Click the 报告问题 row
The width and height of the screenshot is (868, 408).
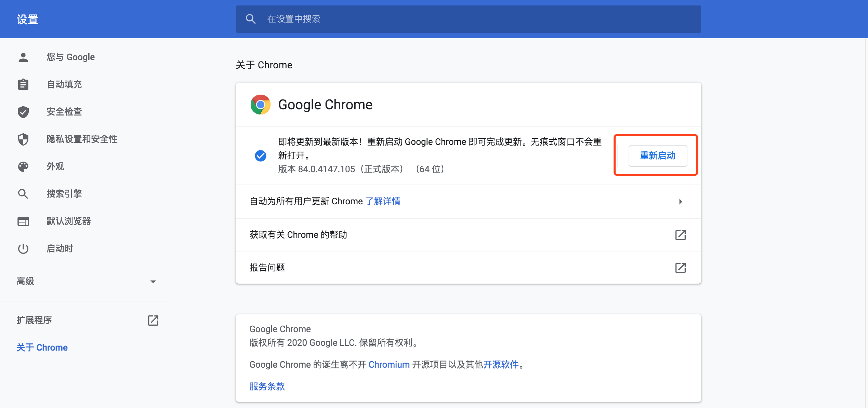coord(469,268)
